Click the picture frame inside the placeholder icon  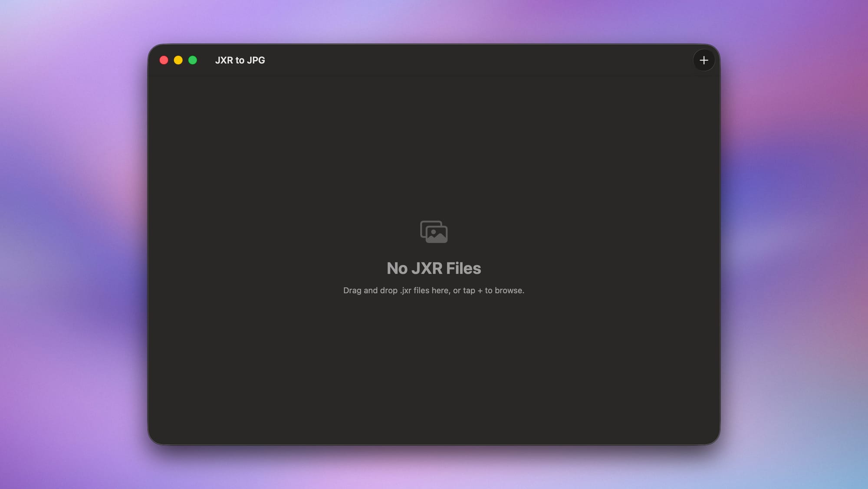click(x=436, y=234)
